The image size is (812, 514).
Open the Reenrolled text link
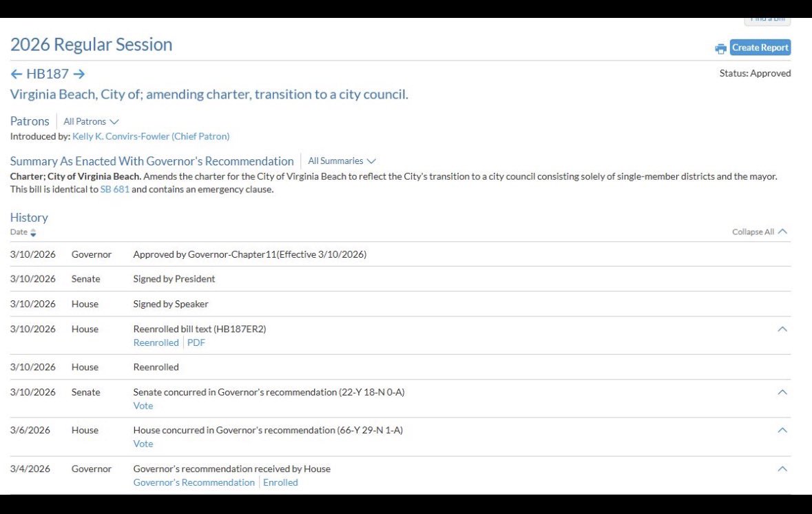156,342
